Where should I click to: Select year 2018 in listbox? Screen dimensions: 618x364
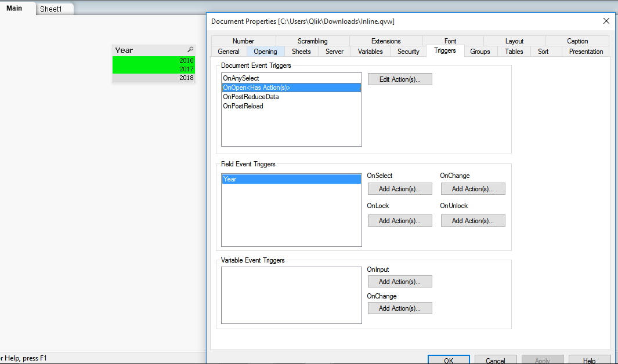154,78
